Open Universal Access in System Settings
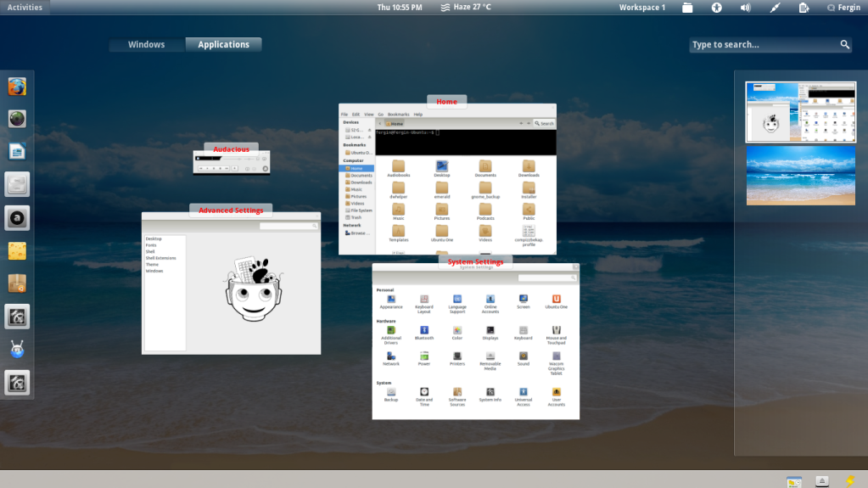 (x=524, y=397)
